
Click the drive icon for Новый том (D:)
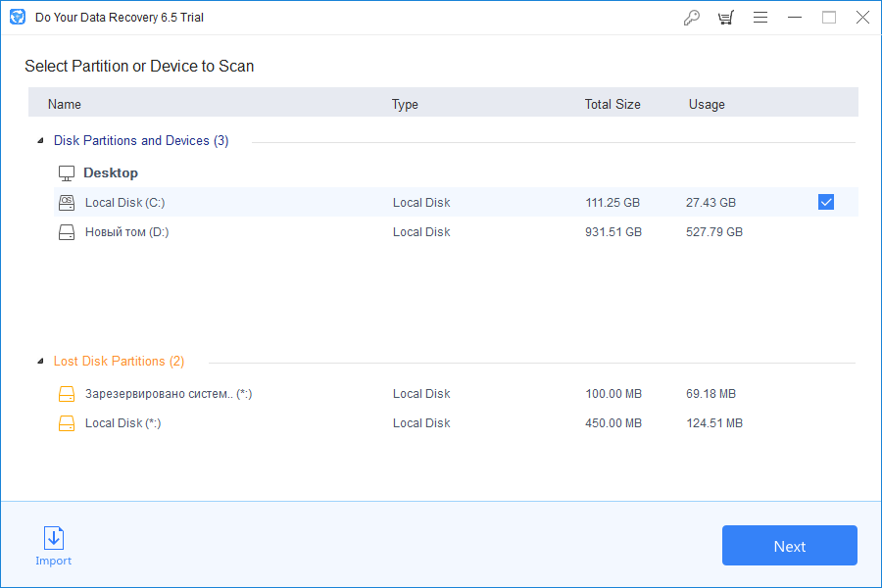pyautogui.click(x=66, y=231)
